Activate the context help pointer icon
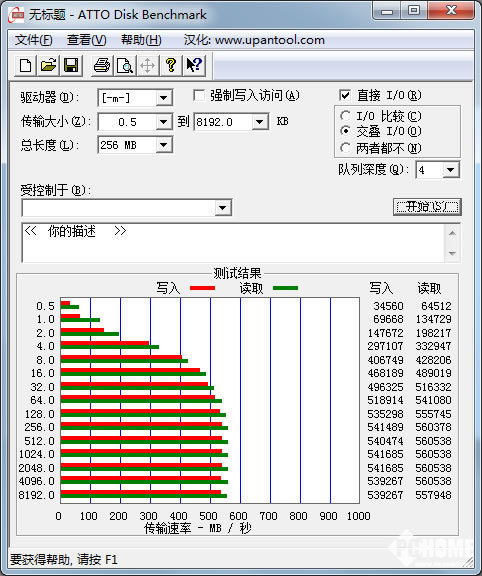This screenshot has height=576, width=482. (x=193, y=66)
